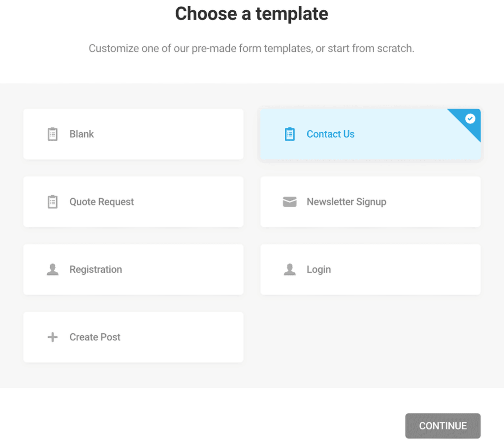
Task: Click the person icon on the Registration template
Action: [x=52, y=269]
